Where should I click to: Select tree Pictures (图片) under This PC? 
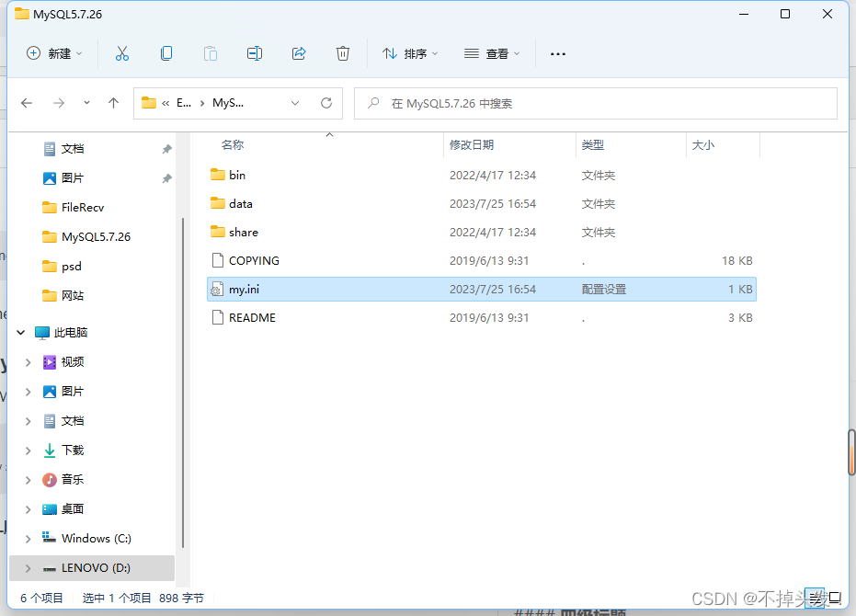[x=72, y=392]
